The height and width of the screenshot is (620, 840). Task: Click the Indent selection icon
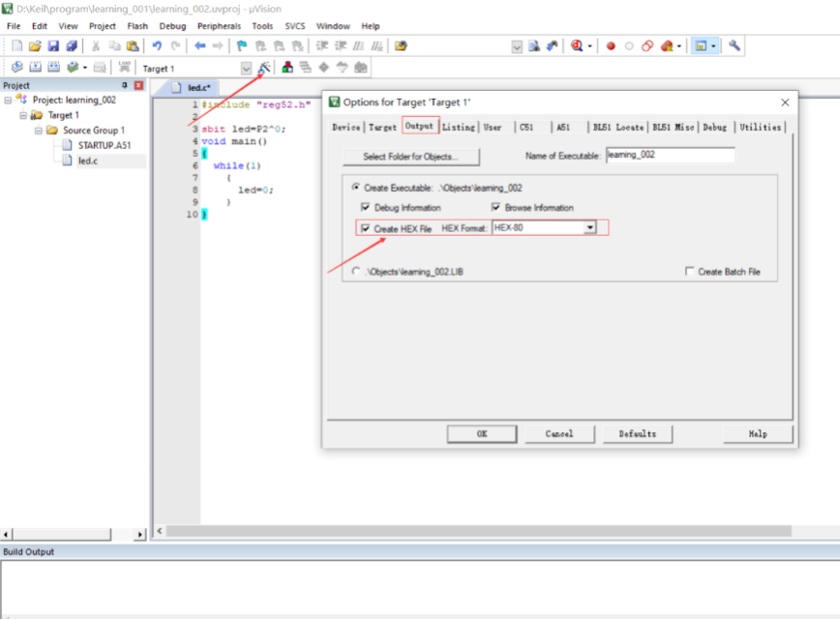[x=322, y=46]
